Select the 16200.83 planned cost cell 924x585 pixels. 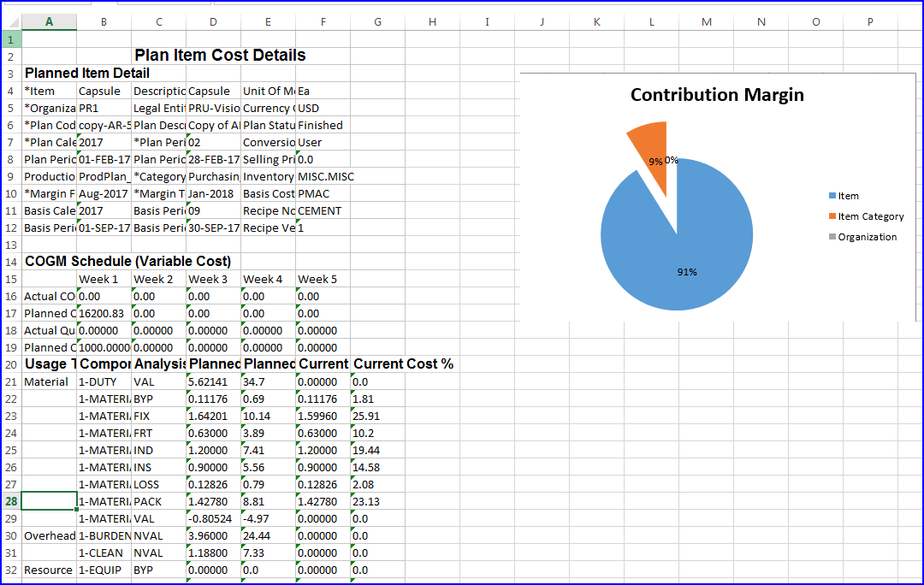tap(104, 313)
